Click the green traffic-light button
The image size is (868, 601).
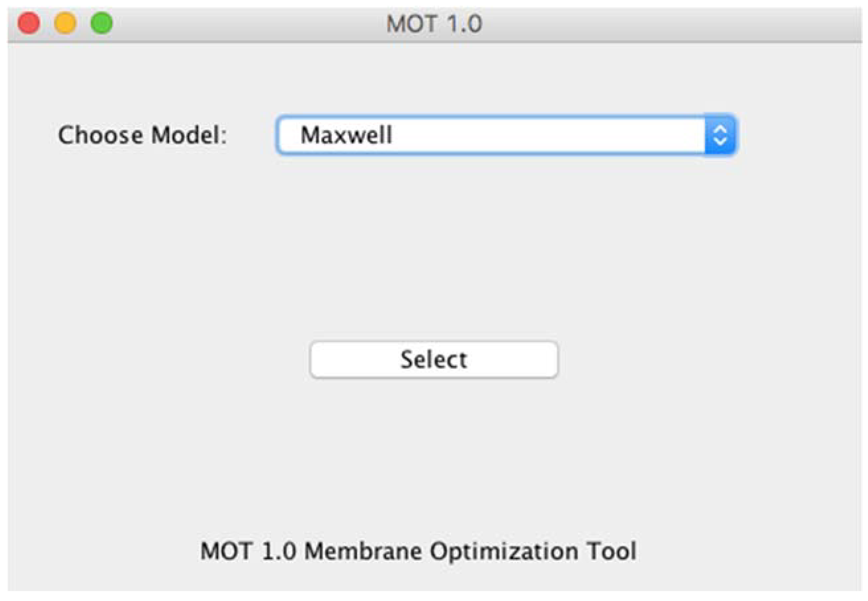point(102,23)
